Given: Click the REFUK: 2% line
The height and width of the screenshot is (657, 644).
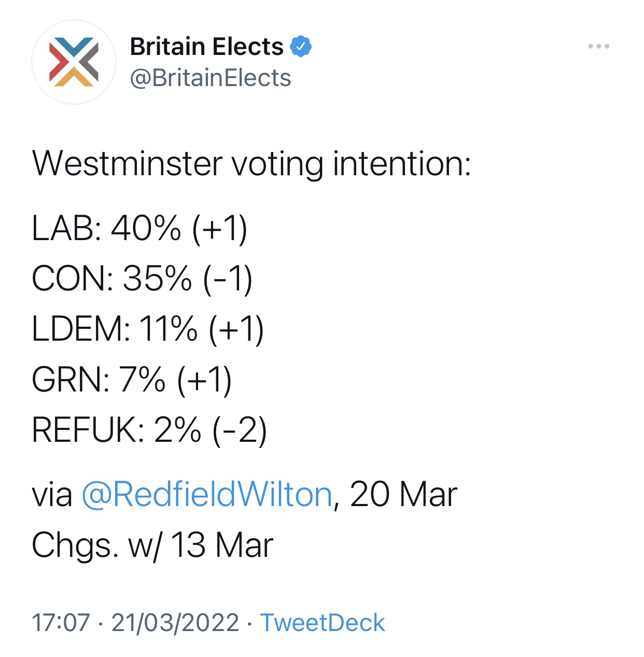Looking at the screenshot, I should pos(149,430).
